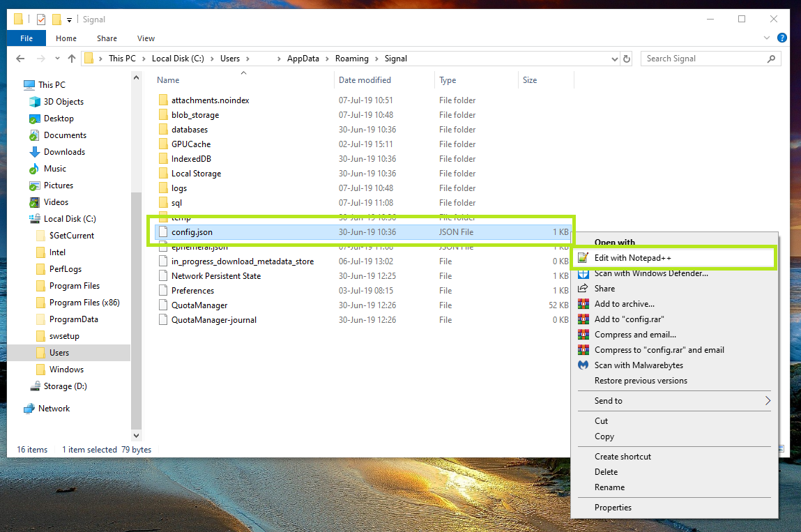Image resolution: width=801 pixels, height=532 pixels.
Task: Open the Customize Quick Access Toolbar dropdown
Action: 69,20
